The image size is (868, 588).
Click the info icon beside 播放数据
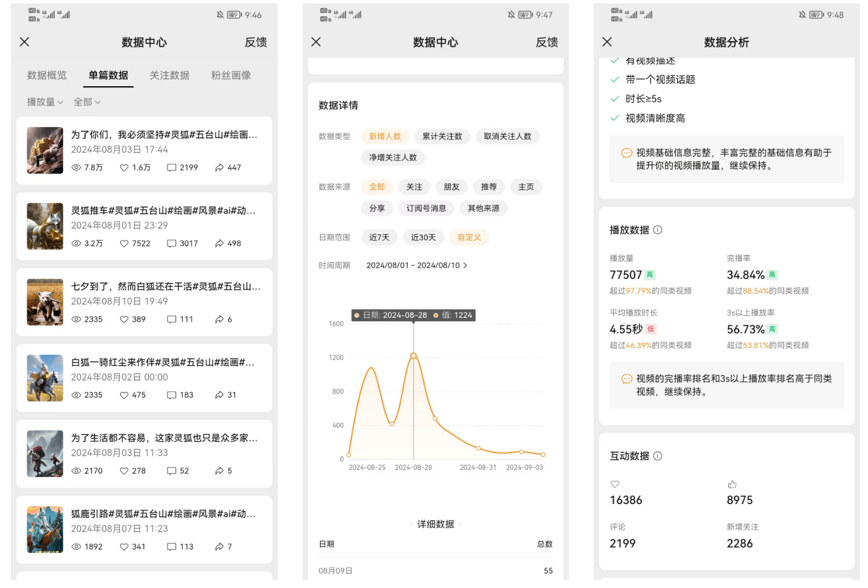[x=657, y=230]
